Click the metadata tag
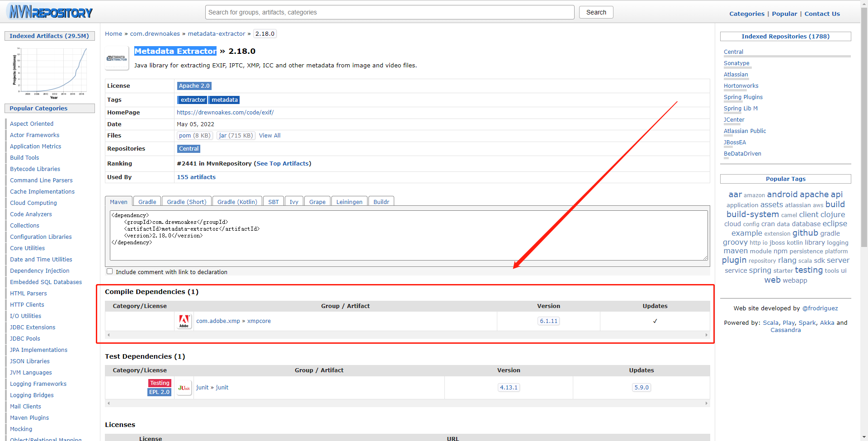 (x=224, y=100)
